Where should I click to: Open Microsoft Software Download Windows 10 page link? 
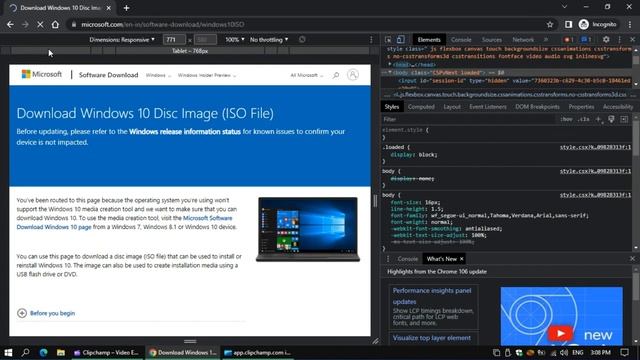click(124, 222)
